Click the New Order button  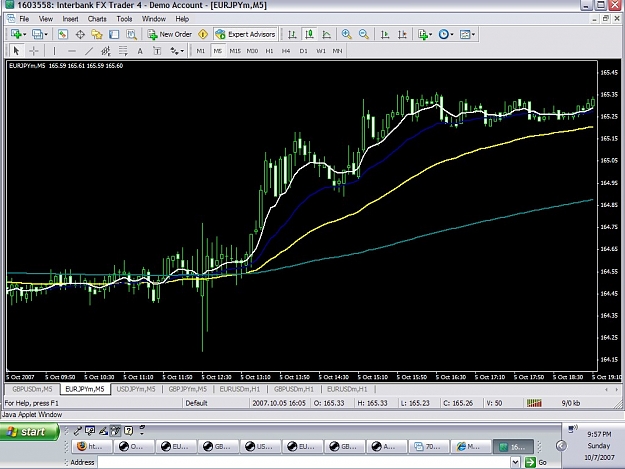pos(170,34)
